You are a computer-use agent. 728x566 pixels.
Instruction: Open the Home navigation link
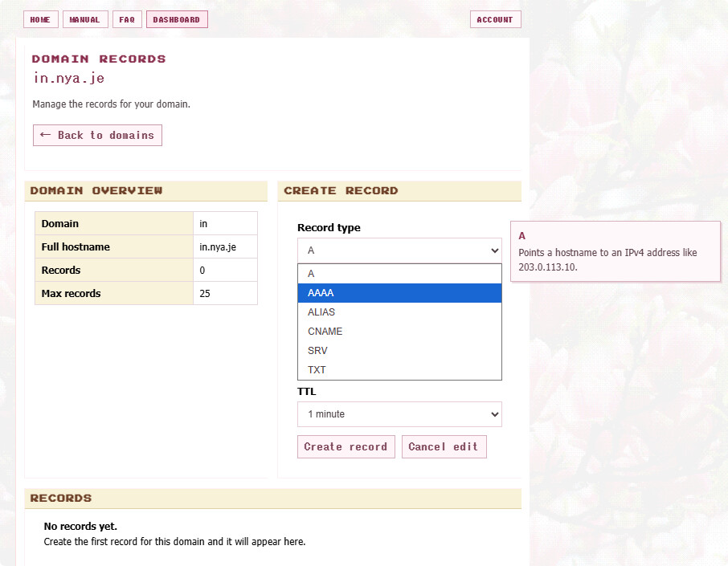pos(41,19)
